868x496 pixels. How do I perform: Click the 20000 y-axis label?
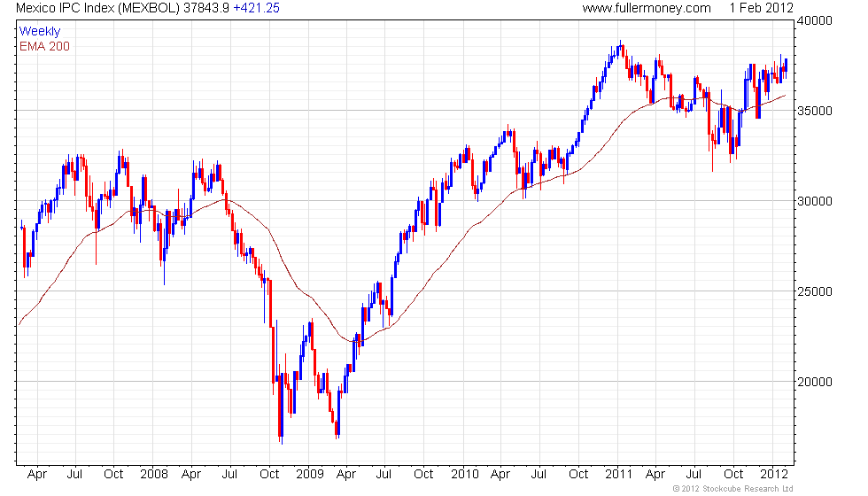click(x=814, y=382)
